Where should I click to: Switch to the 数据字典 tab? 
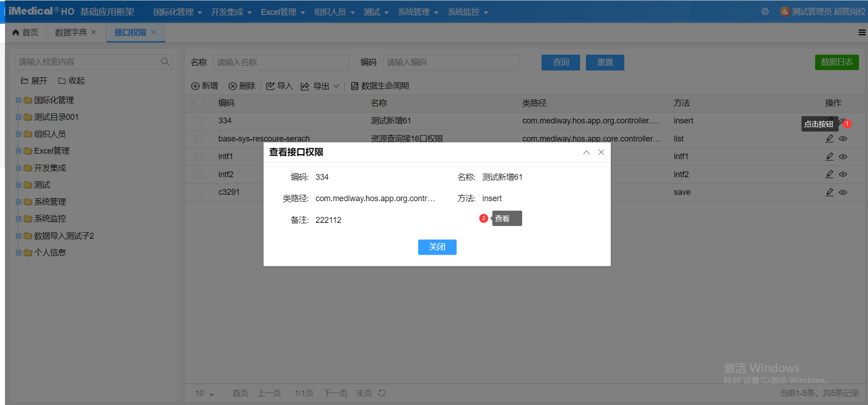tap(71, 33)
